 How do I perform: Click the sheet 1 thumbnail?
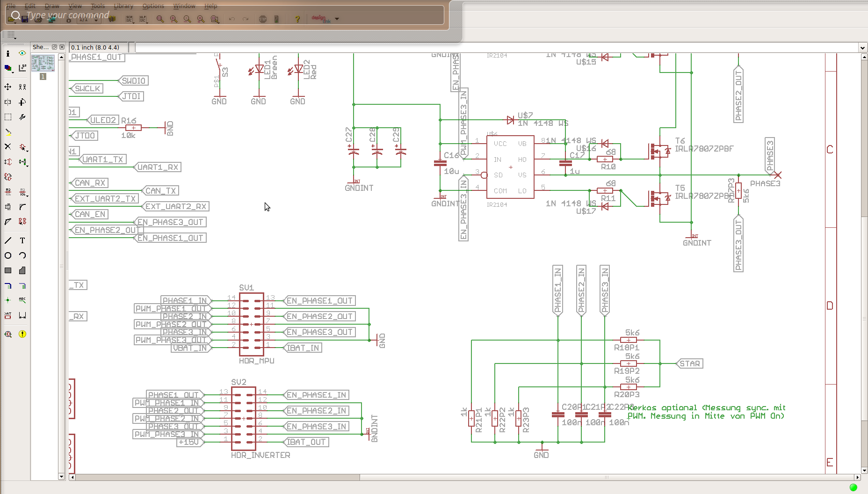(x=43, y=63)
